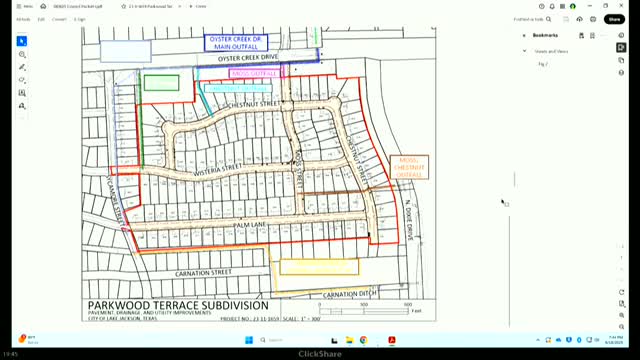Close the Parkwood Terrace tab
Viewport: 640px width, 360px height.
tap(180, 7)
